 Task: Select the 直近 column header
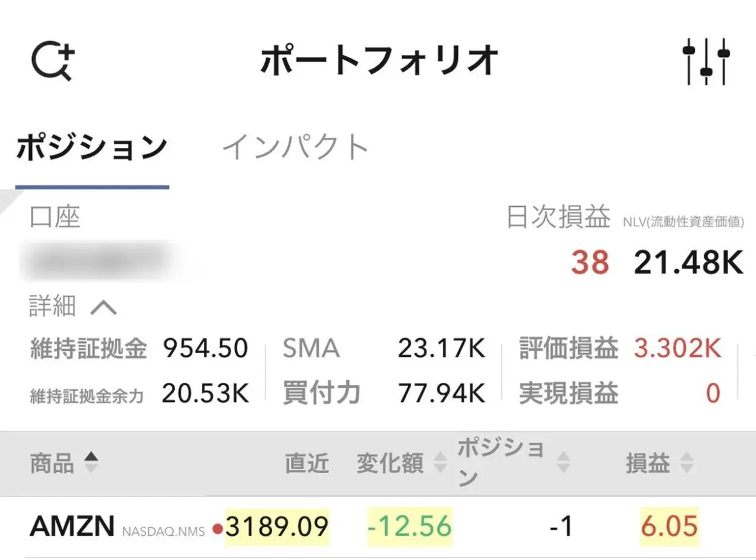point(307,464)
